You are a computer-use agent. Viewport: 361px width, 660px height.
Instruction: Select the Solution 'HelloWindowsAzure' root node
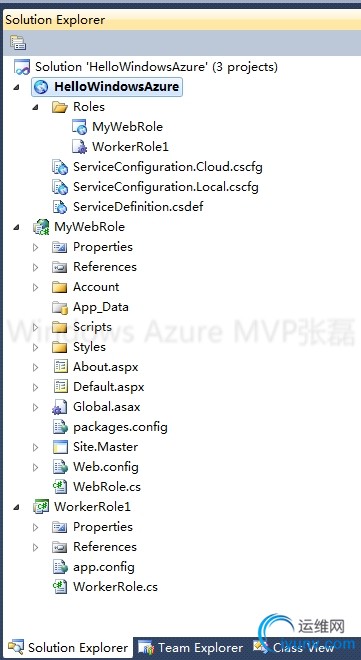156,67
